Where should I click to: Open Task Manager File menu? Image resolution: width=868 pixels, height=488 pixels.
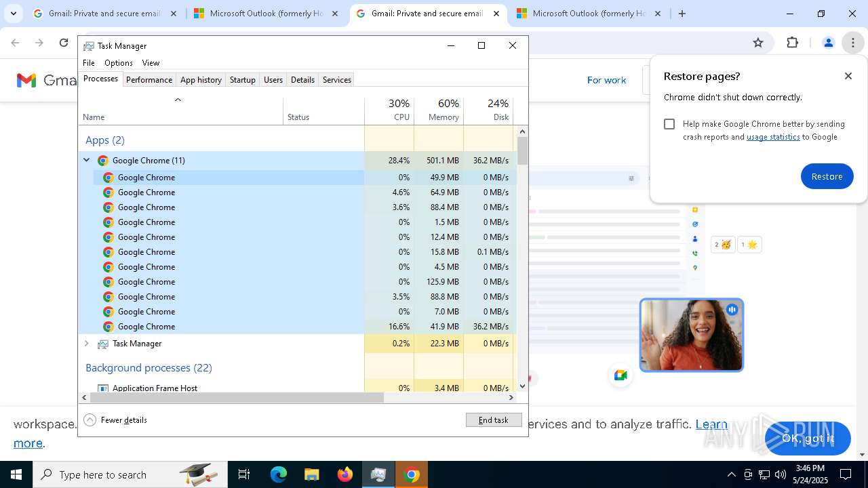click(x=89, y=63)
